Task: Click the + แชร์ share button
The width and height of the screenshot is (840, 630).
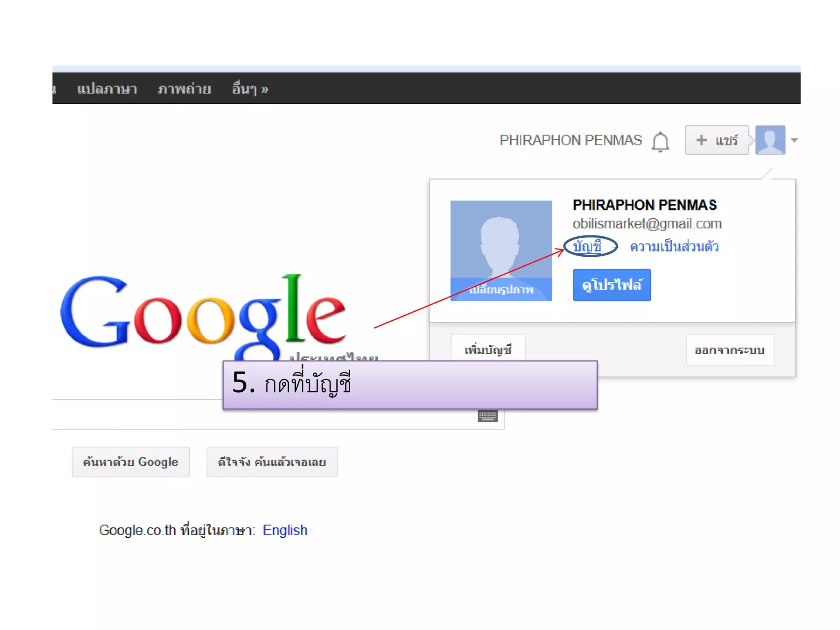Action: pos(717,140)
